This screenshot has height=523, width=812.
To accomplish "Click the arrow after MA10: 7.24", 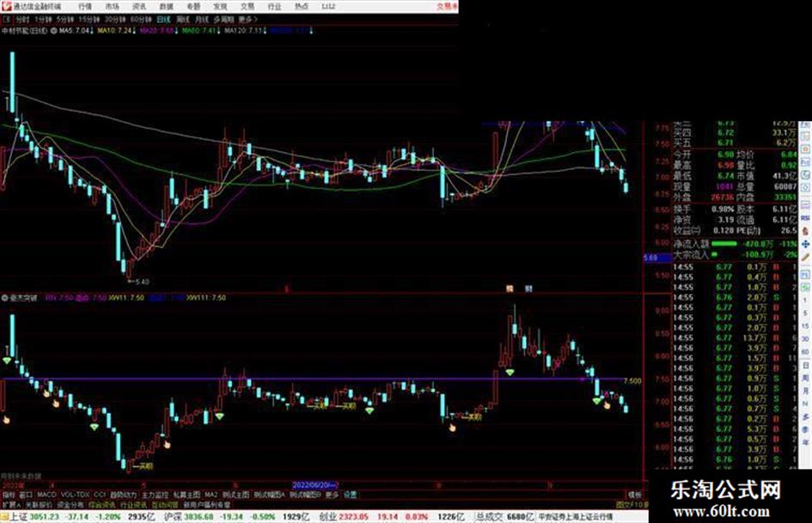I will click(x=133, y=31).
